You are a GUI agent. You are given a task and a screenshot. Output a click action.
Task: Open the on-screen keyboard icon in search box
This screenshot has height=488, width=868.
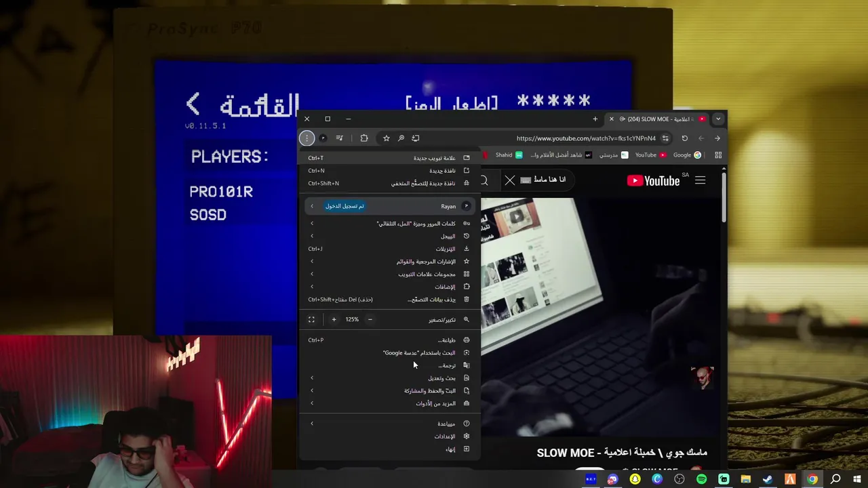point(526,180)
